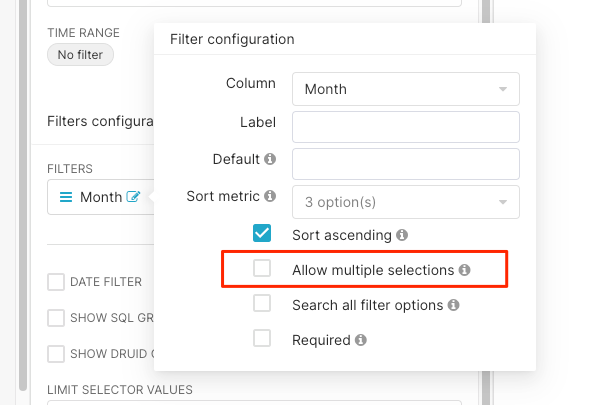Click the drag handle icon on Month filter
The image size is (607, 405).
pyautogui.click(x=66, y=197)
